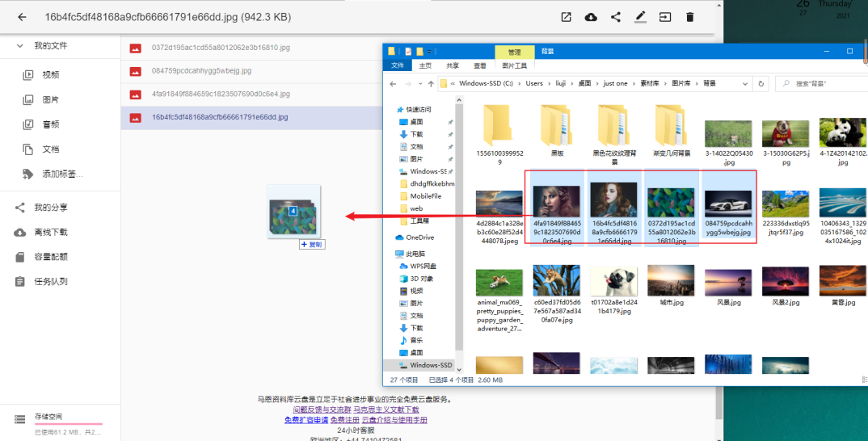868x441 pixels.
Task: Open the 问题反馈与交流群 link
Action: coord(322,409)
